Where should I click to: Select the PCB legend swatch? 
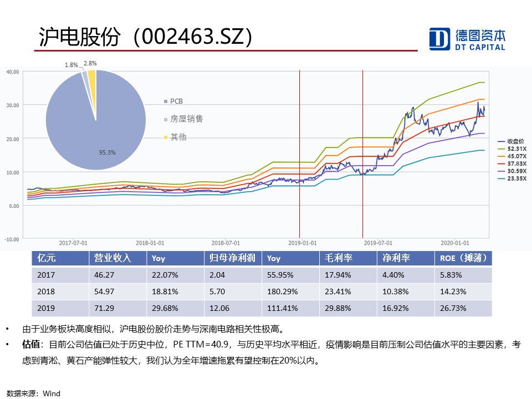(x=166, y=101)
